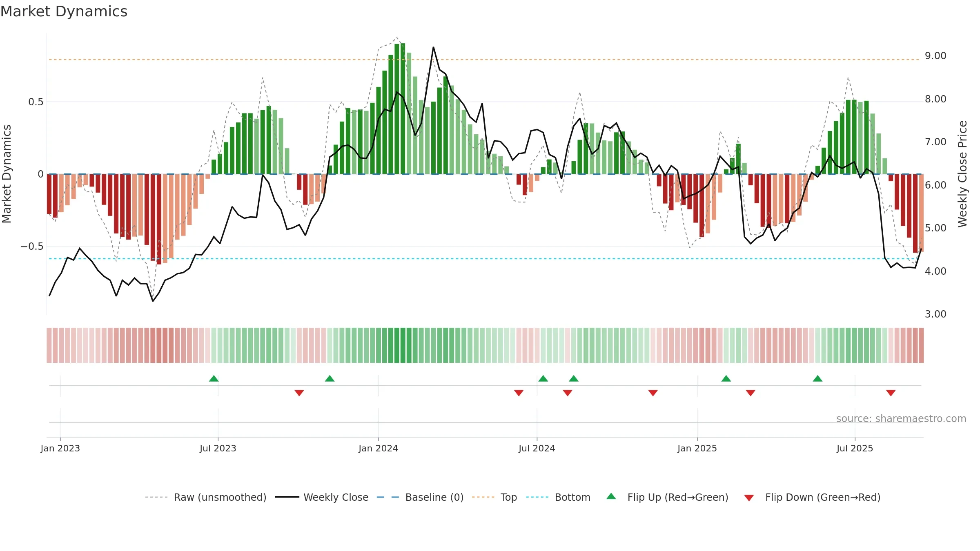Viewport: 980px width, 551px height.
Task: Click the 0 left axis tick label
Action: [x=40, y=174]
